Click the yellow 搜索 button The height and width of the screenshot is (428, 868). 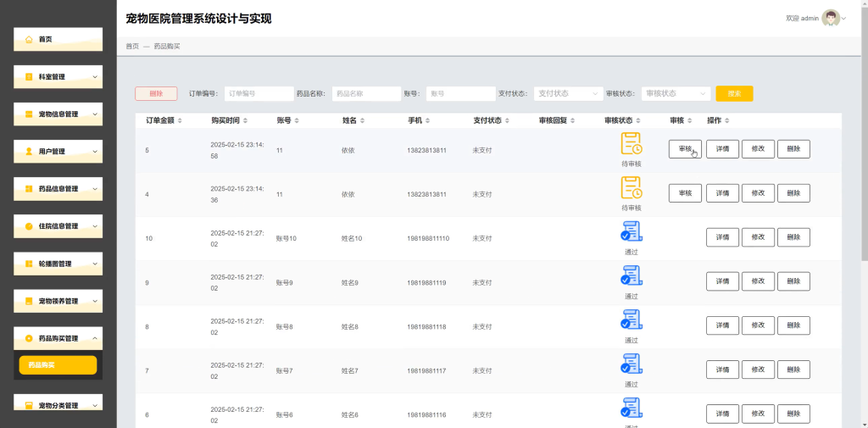pyautogui.click(x=734, y=93)
